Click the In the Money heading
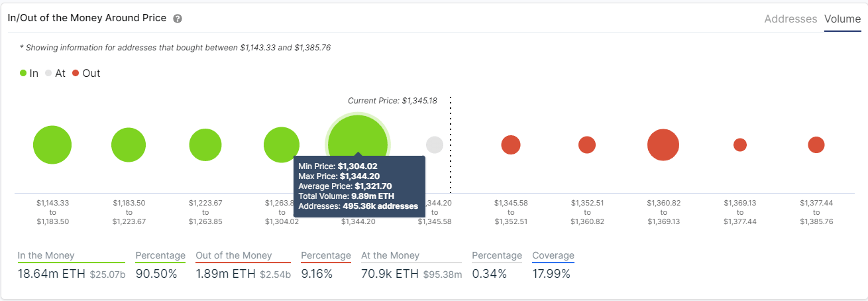 pos(46,255)
